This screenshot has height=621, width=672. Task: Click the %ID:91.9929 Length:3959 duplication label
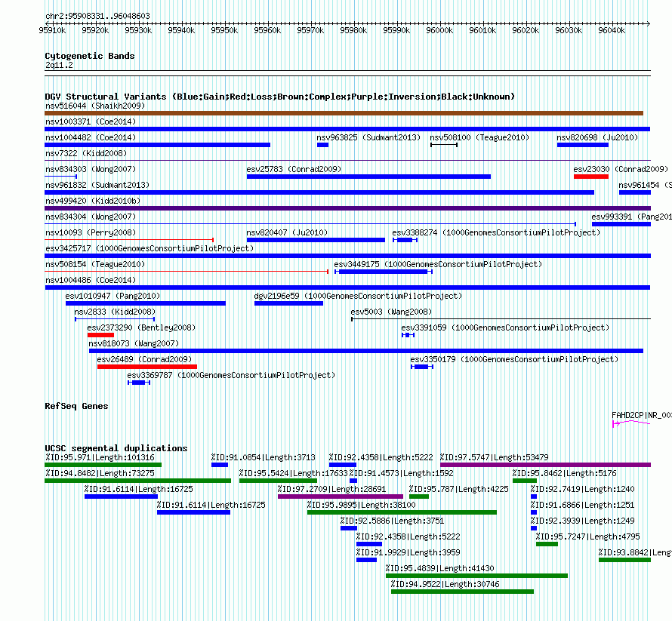408,552
